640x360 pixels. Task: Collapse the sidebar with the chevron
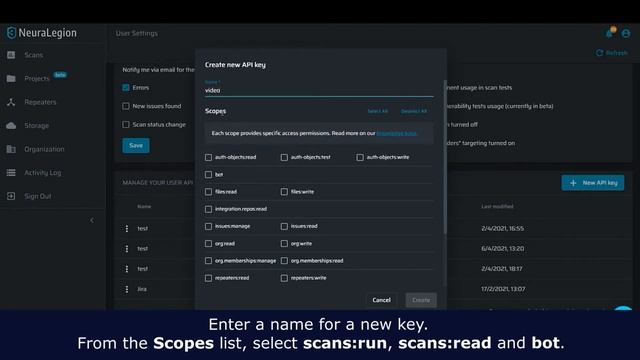point(92,220)
